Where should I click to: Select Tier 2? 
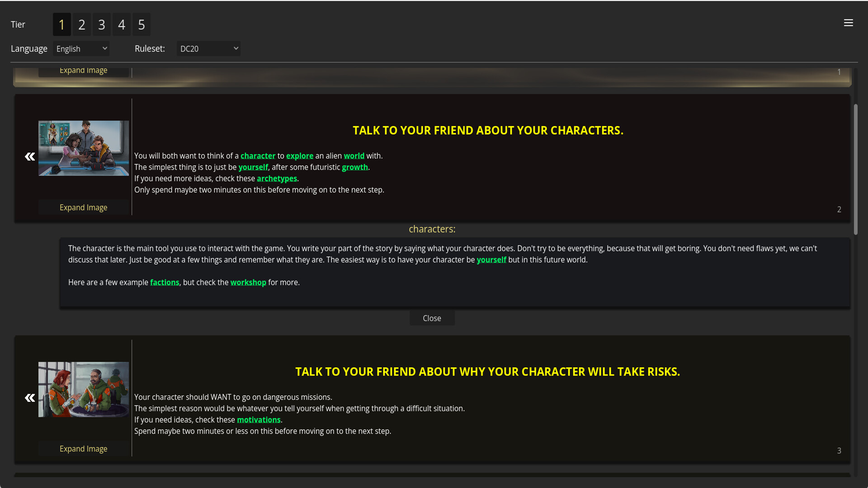(x=81, y=24)
